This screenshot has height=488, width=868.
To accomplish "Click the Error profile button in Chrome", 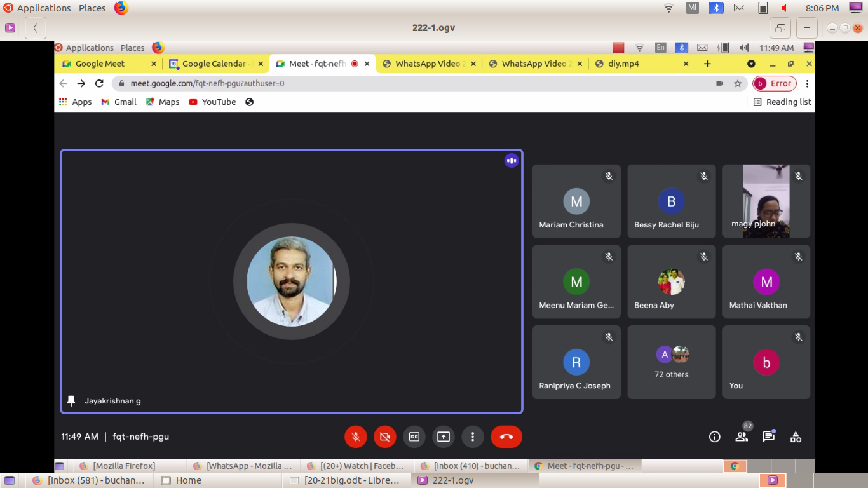I will (x=775, y=83).
